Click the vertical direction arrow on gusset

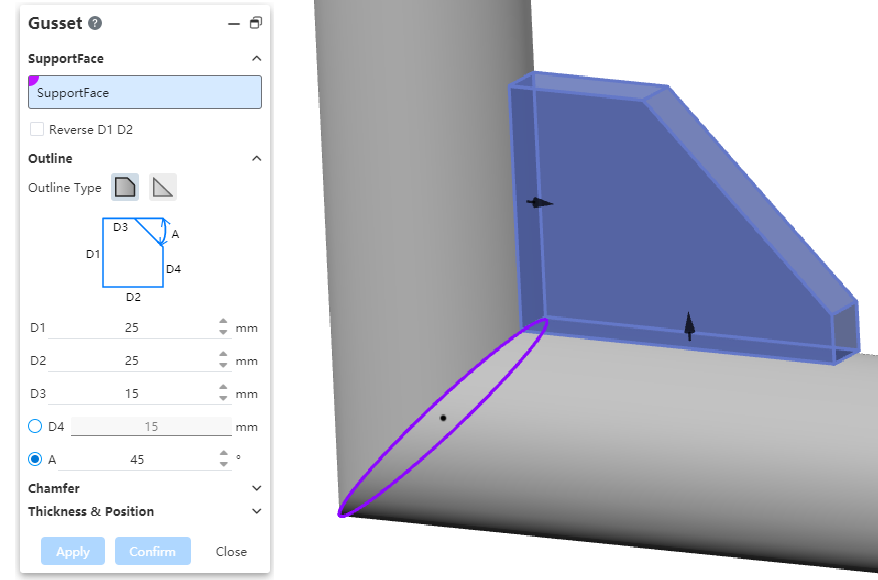[x=689, y=326]
